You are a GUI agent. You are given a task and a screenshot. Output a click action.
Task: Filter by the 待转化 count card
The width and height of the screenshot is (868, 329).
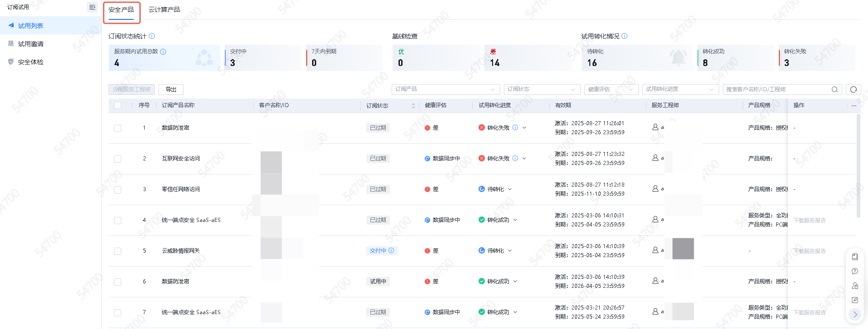pos(636,58)
